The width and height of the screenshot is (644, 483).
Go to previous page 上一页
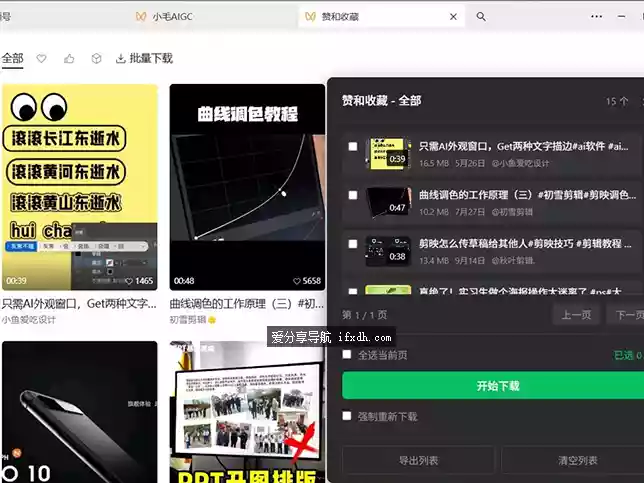576,315
